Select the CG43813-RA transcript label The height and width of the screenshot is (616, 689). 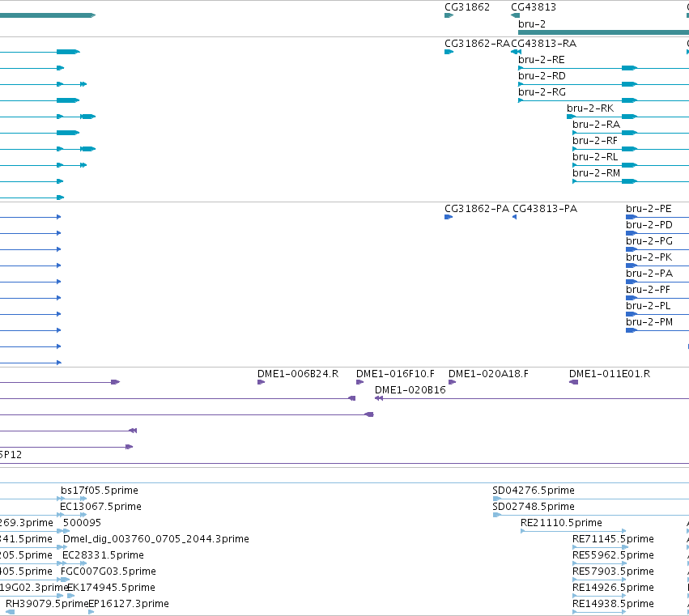click(544, 44)
